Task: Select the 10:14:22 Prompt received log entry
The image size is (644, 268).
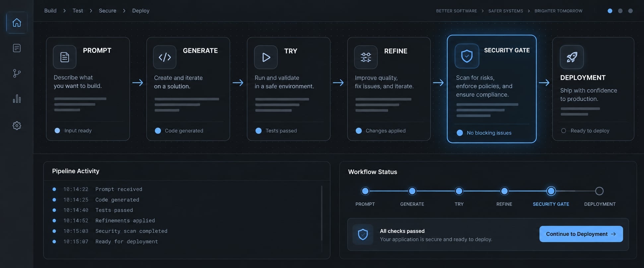Action: click(97, 189)
